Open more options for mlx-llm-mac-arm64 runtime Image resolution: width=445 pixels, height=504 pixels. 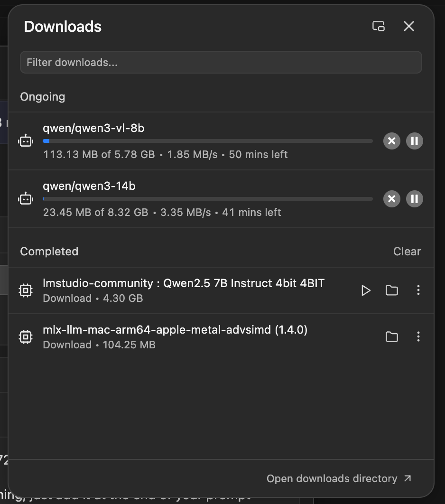[x=418, y=337]
